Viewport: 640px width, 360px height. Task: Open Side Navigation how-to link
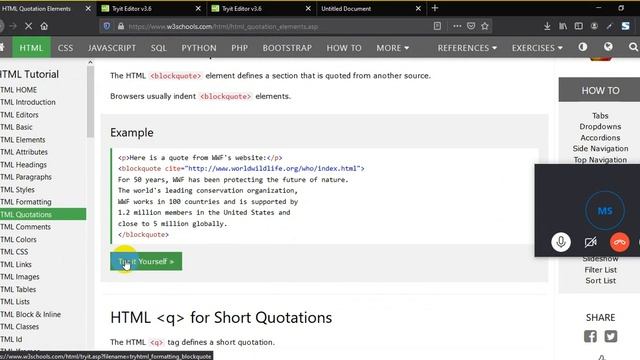coord(600,149)
